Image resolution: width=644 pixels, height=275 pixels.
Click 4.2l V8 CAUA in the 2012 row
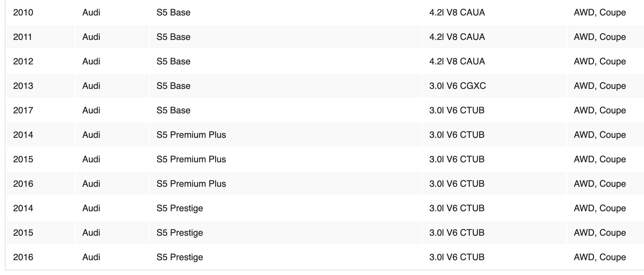pyautogui.click(x=457, y=62)
